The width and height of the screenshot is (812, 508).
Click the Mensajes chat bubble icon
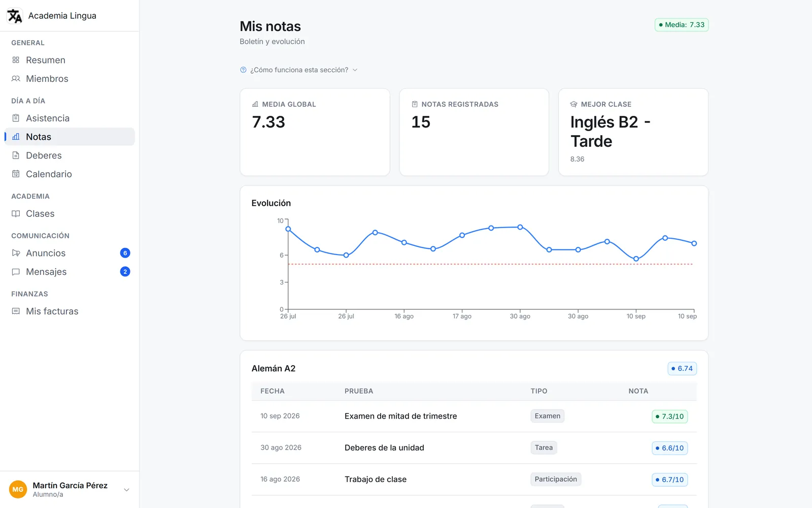16,272
